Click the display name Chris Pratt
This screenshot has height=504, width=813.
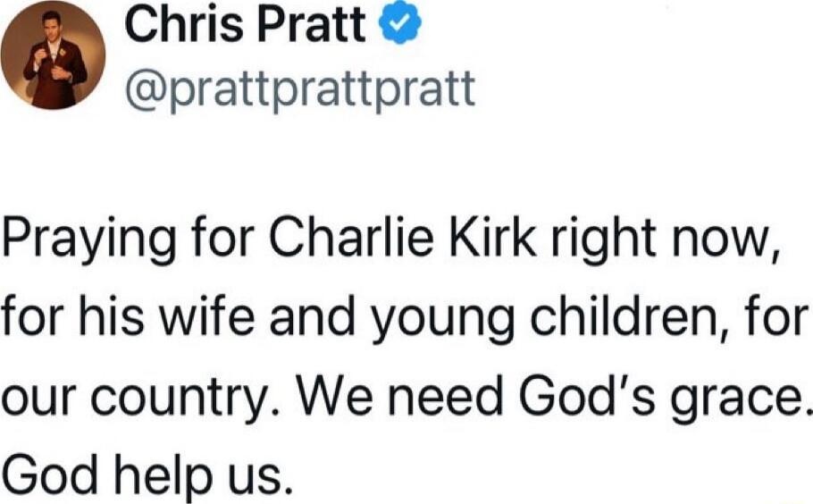coord(245,25)
